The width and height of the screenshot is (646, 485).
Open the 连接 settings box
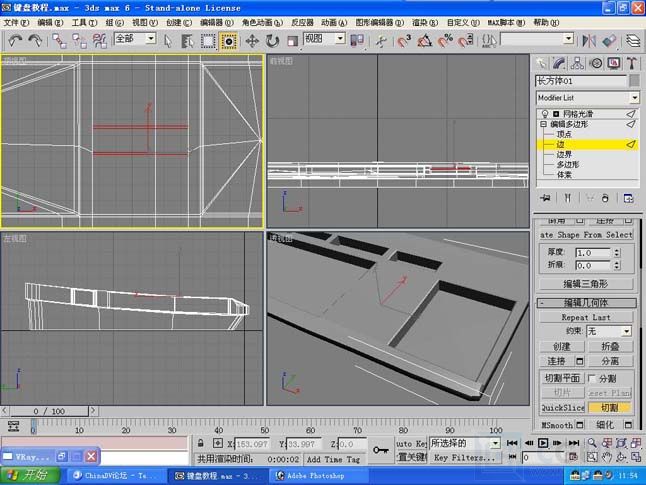click(580, 361)
